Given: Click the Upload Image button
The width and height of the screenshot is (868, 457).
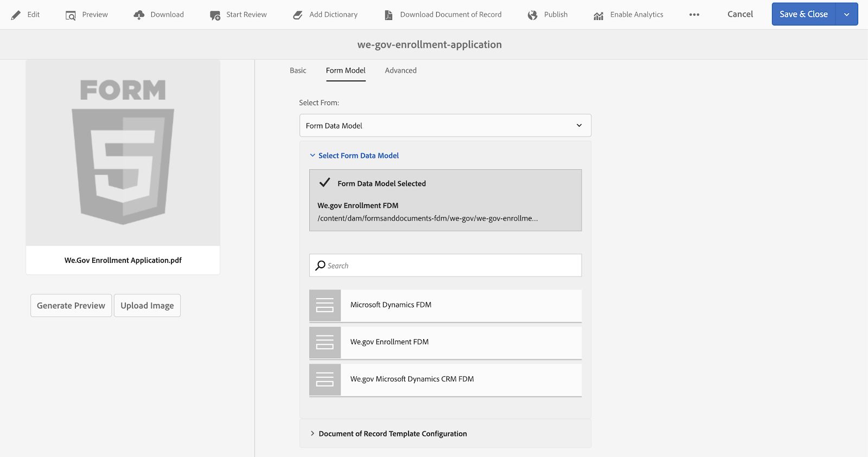Looking at the screenshot, I should point(147,306).
